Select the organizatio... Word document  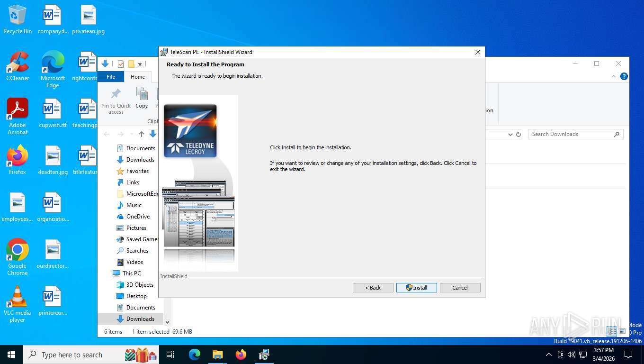click(53, 207)
